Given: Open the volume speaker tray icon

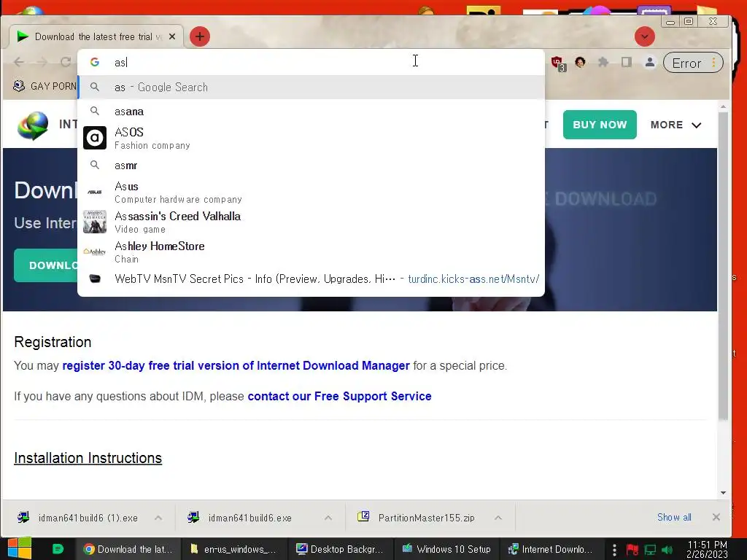Looking at the screenshot, I should pyautogui.click(x=667, y=550).
